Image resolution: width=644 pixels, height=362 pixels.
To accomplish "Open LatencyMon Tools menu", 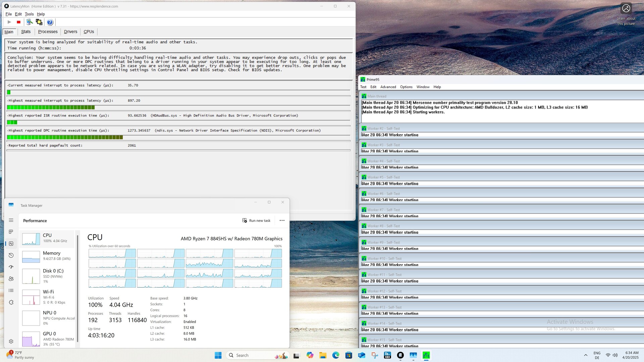I will [x=29, y=14].
